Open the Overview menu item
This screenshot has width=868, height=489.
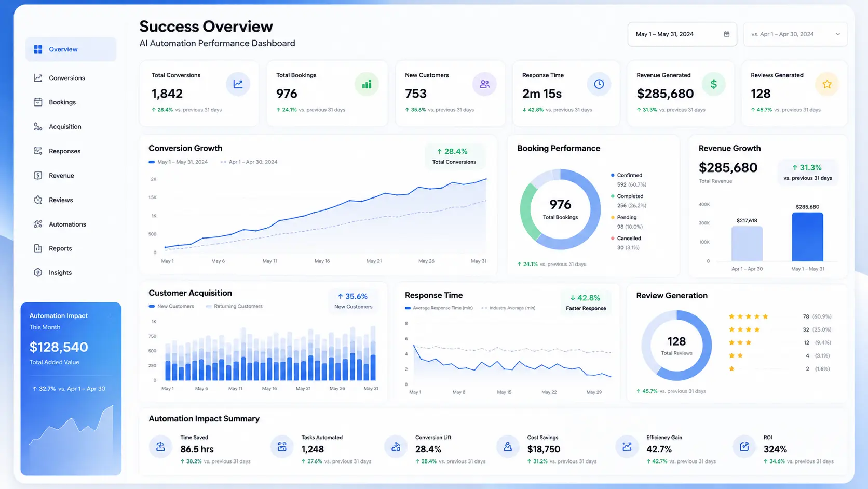pos(71,49)
